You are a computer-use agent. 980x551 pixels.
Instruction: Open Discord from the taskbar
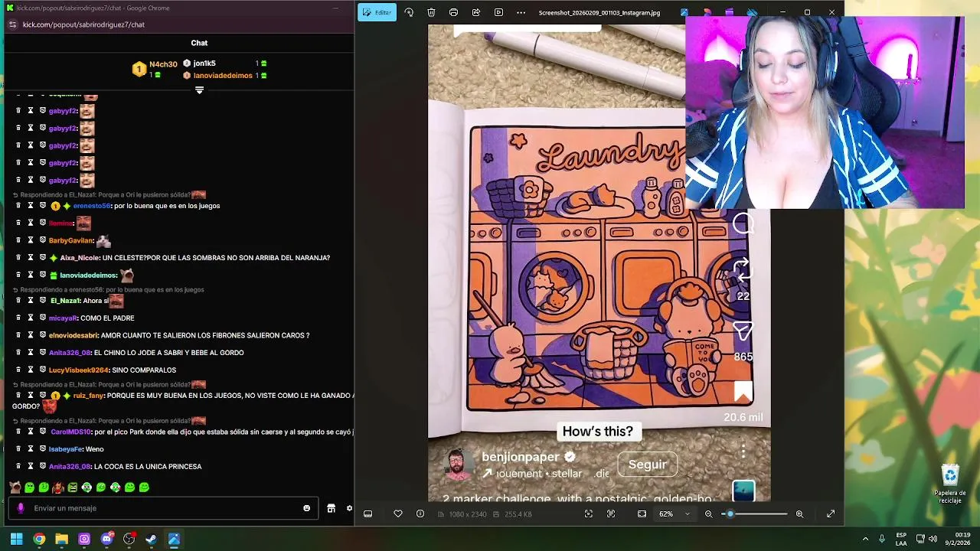click(x=106, y=539)
